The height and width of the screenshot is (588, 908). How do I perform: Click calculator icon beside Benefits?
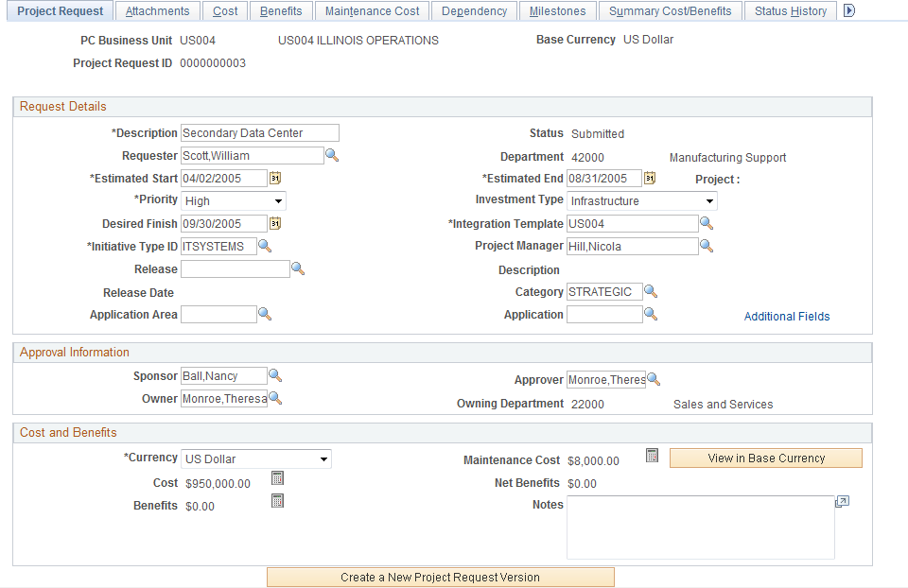click(x=277, y=501)
